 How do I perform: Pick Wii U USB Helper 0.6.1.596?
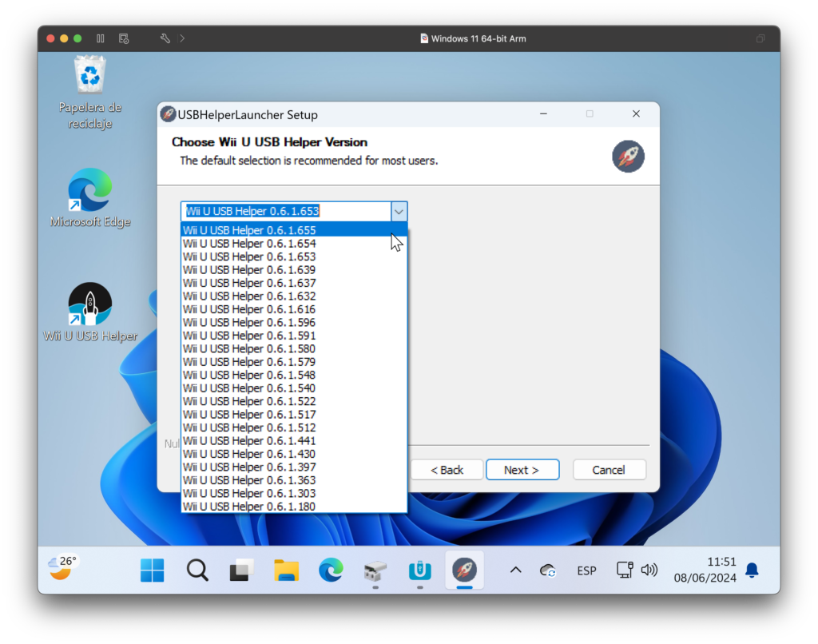294,322
